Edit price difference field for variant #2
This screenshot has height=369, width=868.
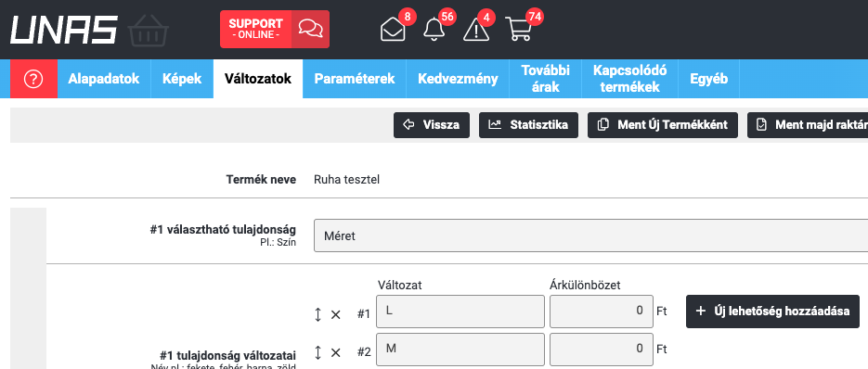pyautogui.click(x=602, y=350)
